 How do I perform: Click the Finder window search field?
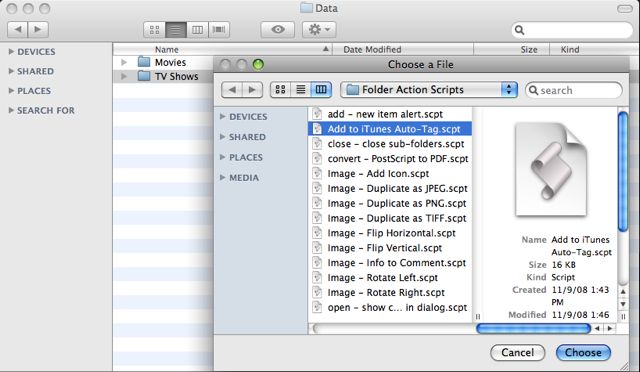pyautogui.click(x=572, y=30)
